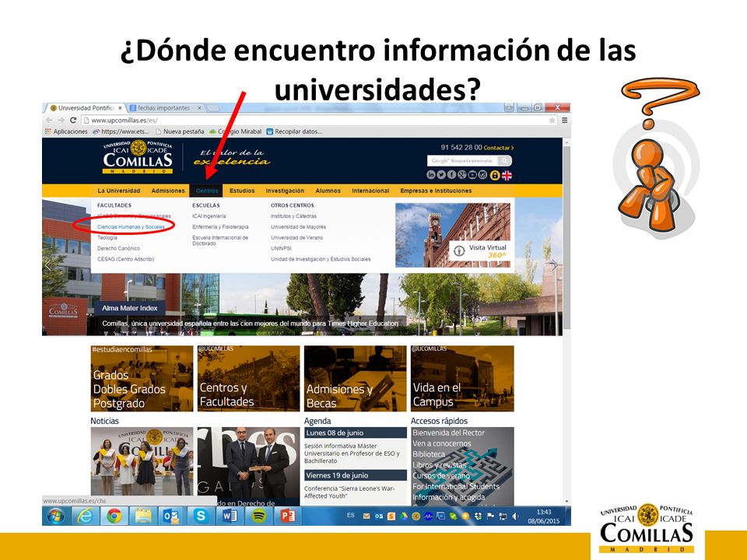Screen dimensions: 747x560
Task: Close the fechas importantes tab
Action: pos(200,108)
